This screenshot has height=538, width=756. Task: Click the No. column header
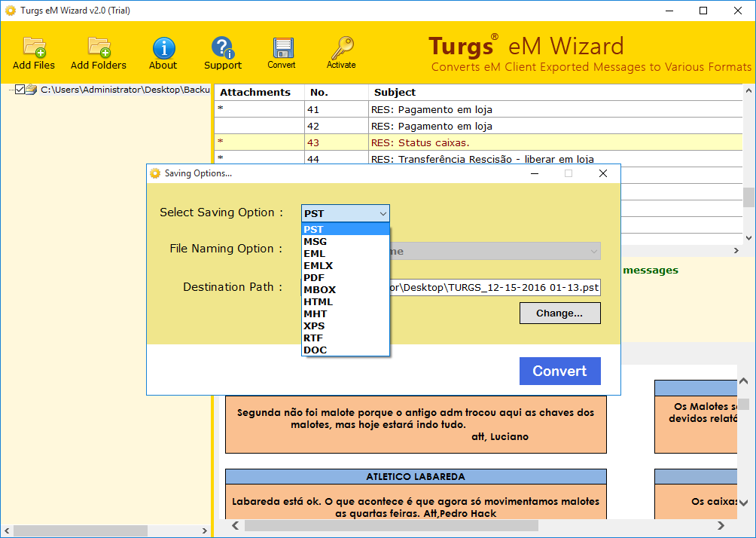click(337, 92)
